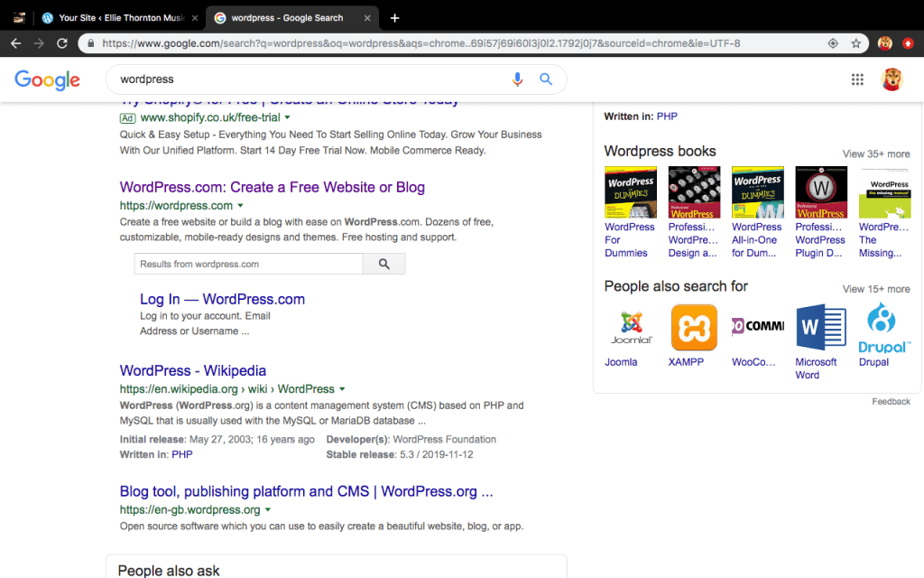Expand the arrow beside en.wikipedia.org WordPress URL
Screen dimensions: 924x578
[x=342, y=389]
